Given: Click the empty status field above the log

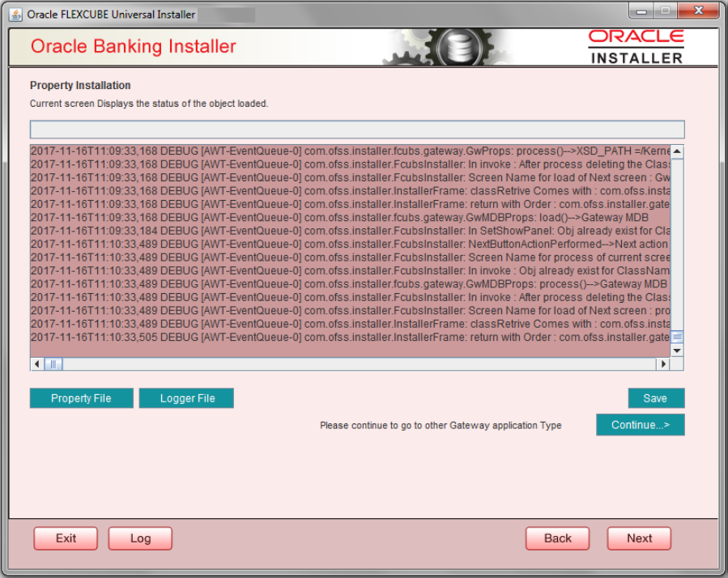Looking at the screenshot, I should (357, 129).
